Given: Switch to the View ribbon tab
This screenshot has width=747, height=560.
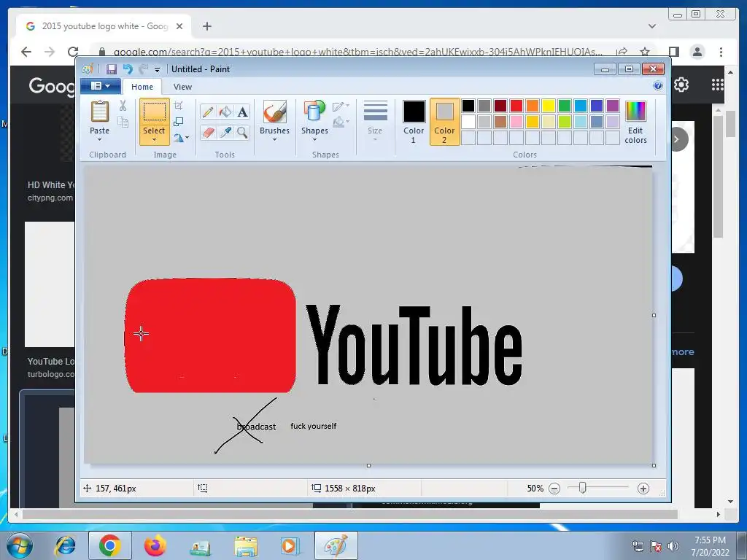Looking at the screenshot, I should point(182,87).
